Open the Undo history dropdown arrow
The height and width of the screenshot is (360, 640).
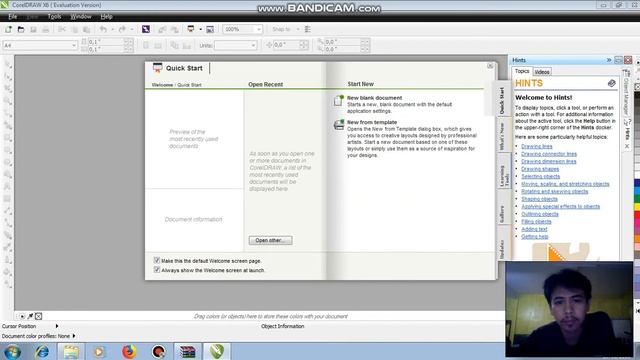(113, 29)
